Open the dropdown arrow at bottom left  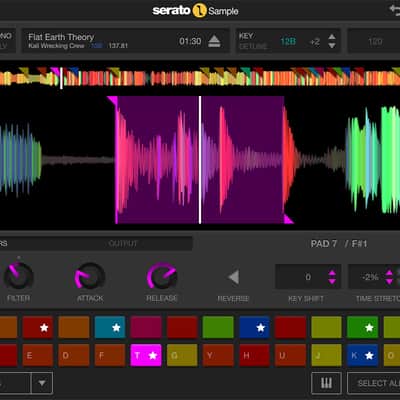(42, 383)
